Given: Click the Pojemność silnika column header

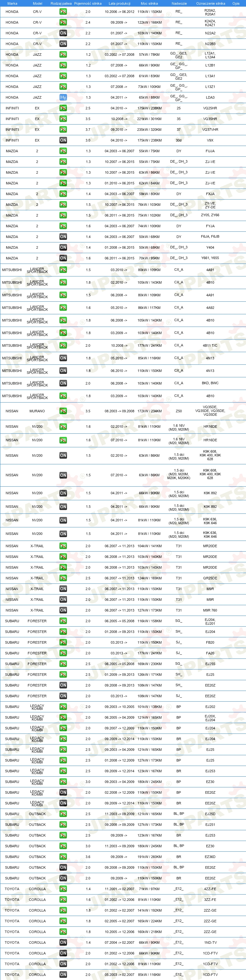Looking at the screenshot, I should pos(88,3).
